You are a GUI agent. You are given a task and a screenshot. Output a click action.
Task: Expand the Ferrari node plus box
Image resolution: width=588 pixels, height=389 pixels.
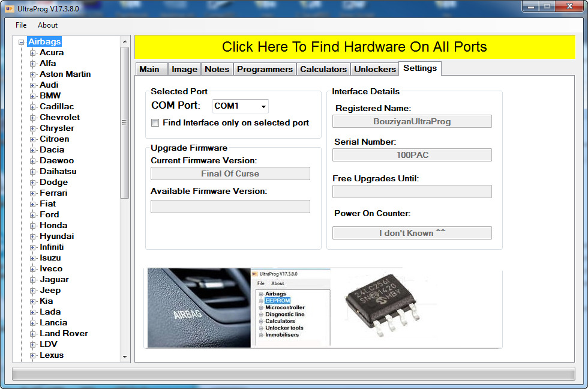(32, 193)
